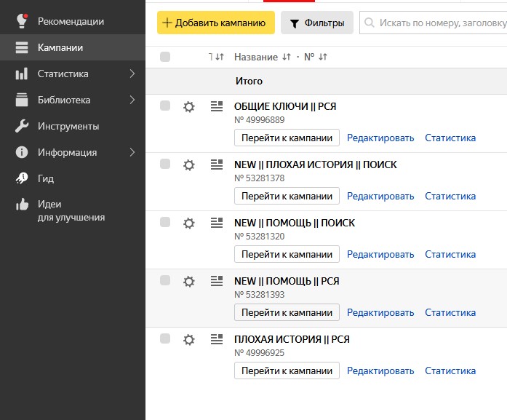Click campaign type icon for NEW || ПЛОХАЯ ИСТОРИЯ || ПОИСК
Image resolution: width=507 pixels, height=420 pixels.
(x=217, y=165)
